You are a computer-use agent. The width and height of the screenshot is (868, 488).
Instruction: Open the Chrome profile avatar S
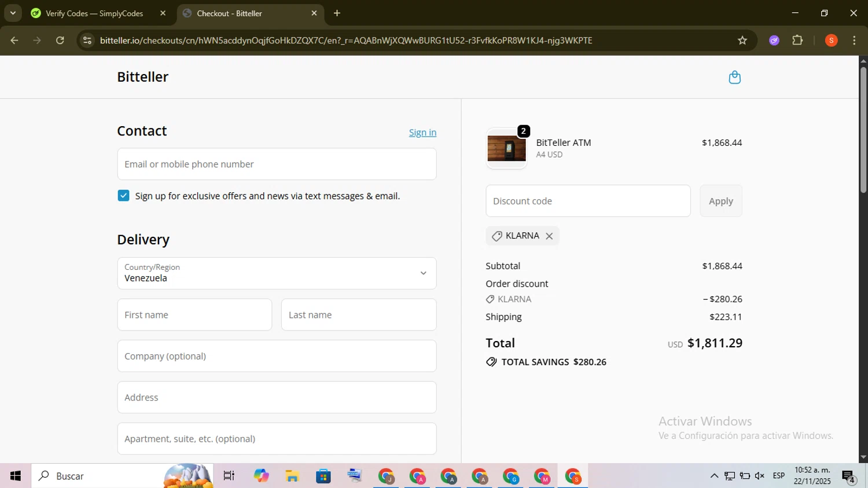coord(831,41)
